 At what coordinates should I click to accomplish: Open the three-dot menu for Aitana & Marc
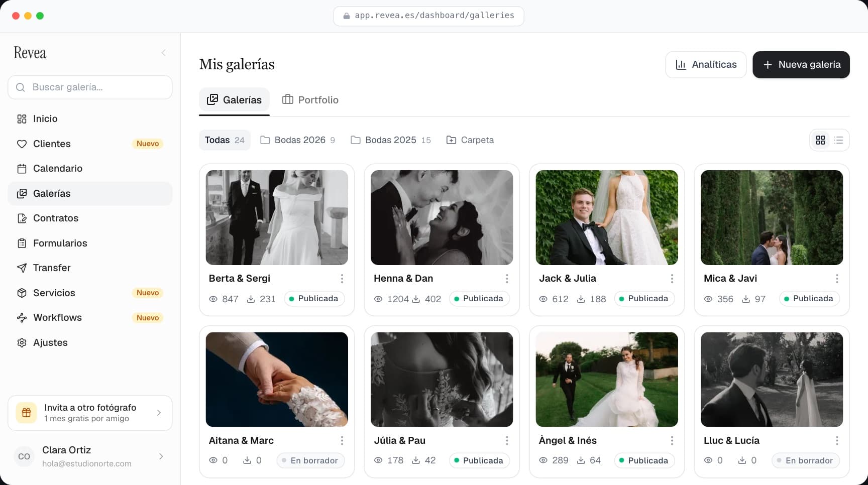[x=342, y=440]
